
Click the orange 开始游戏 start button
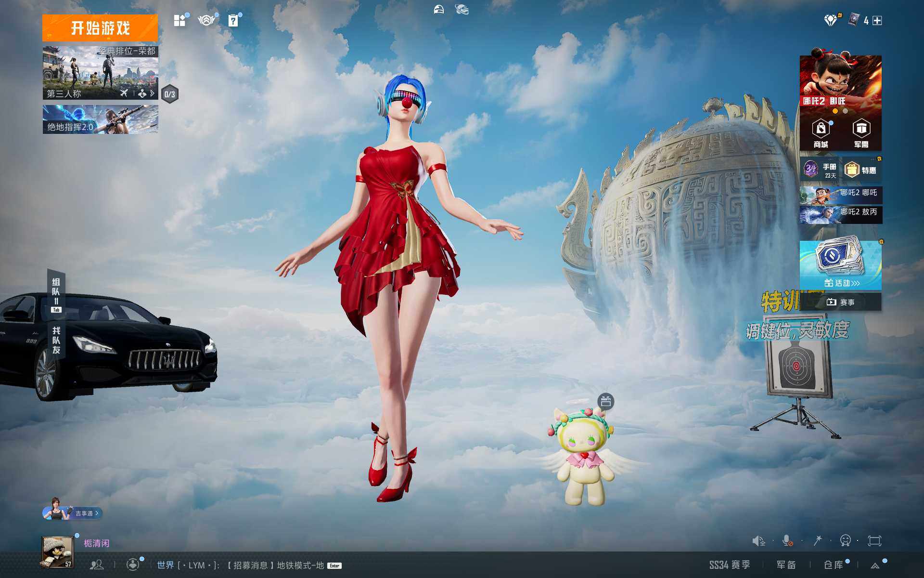click(100, 28)
